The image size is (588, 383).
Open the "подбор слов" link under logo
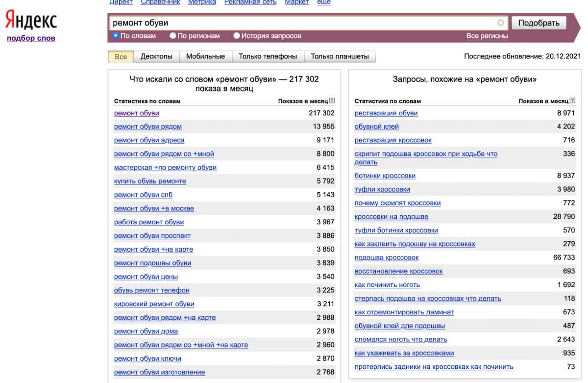31,38
